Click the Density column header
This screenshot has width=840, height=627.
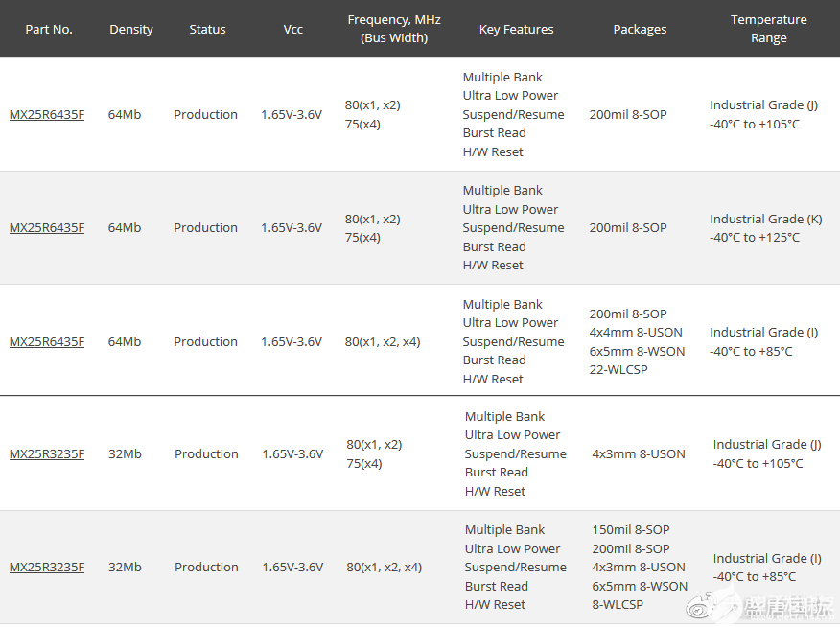(131, 30)
